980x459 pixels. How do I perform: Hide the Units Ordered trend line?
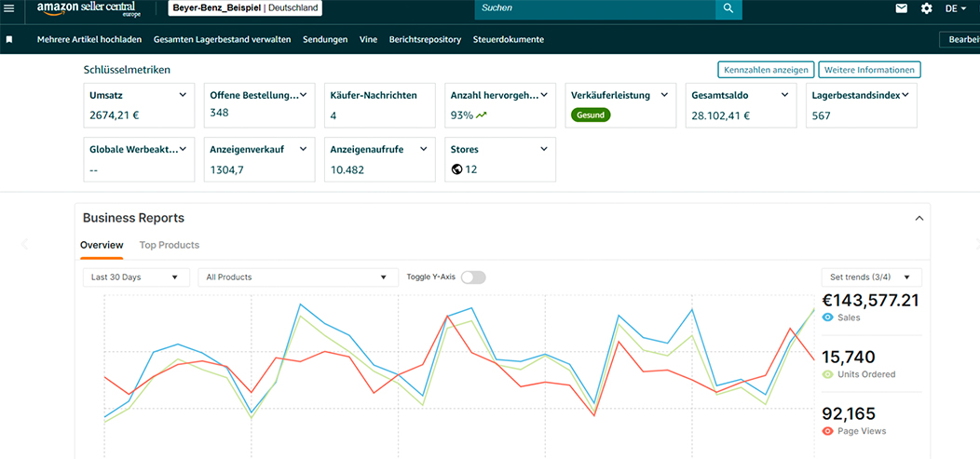coord(827,374)
